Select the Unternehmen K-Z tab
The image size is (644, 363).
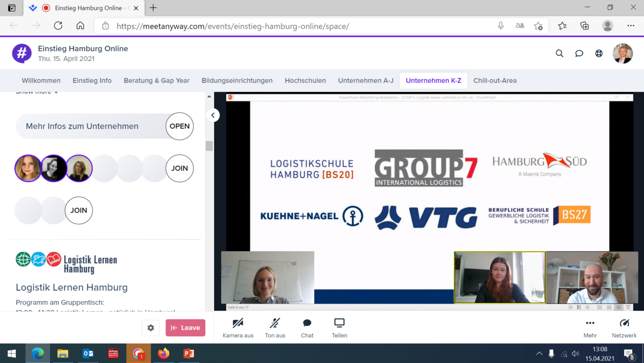click(x=434, y=80)
